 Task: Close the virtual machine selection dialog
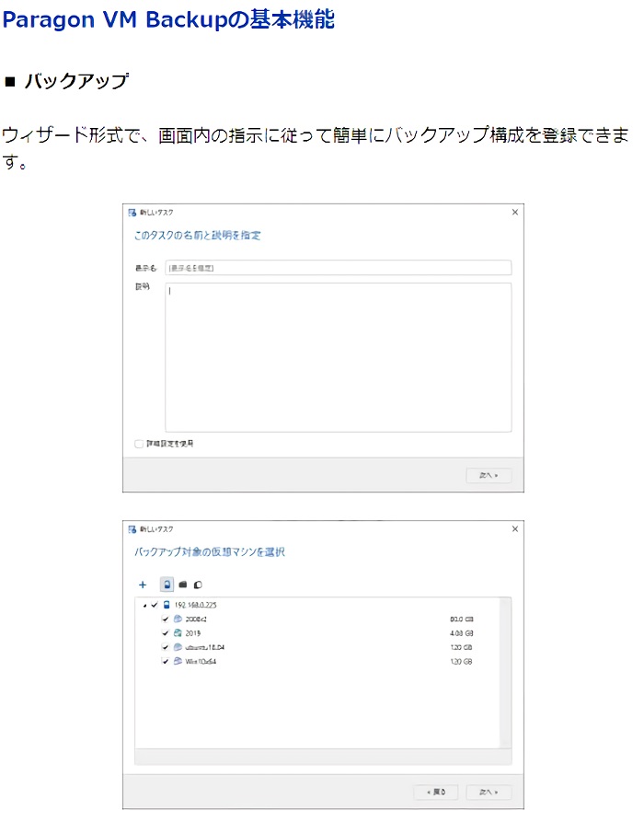click(515, 528)
